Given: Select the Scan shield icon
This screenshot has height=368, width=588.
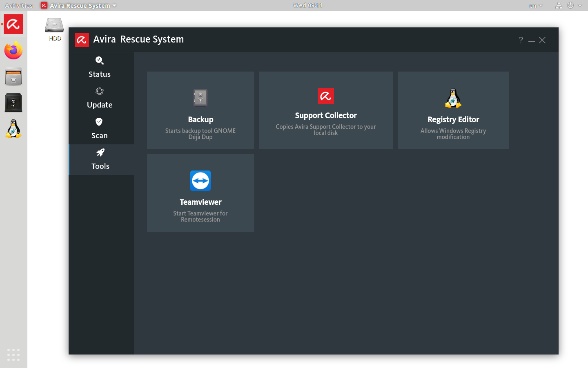Looking at the screenshot, I should (x=99, y=122).
